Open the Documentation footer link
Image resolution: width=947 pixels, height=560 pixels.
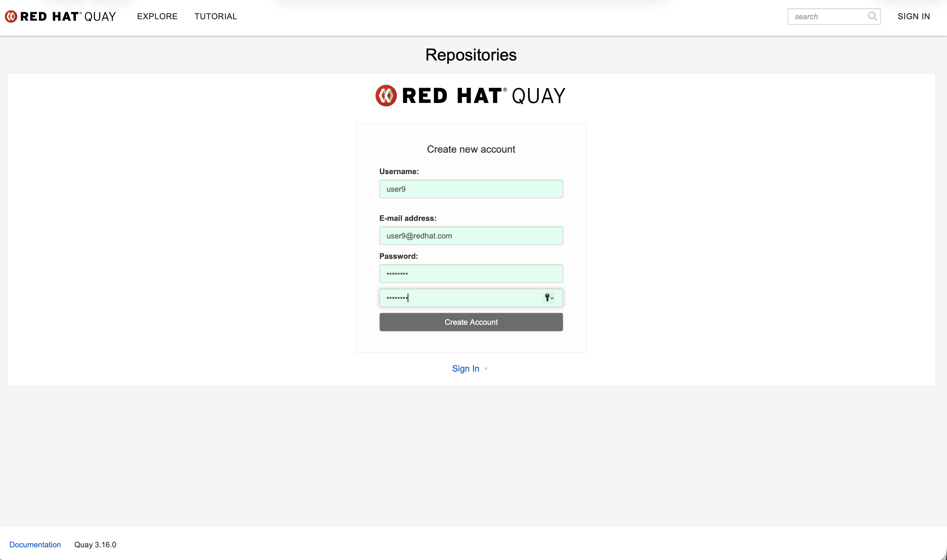coord(35,545)
